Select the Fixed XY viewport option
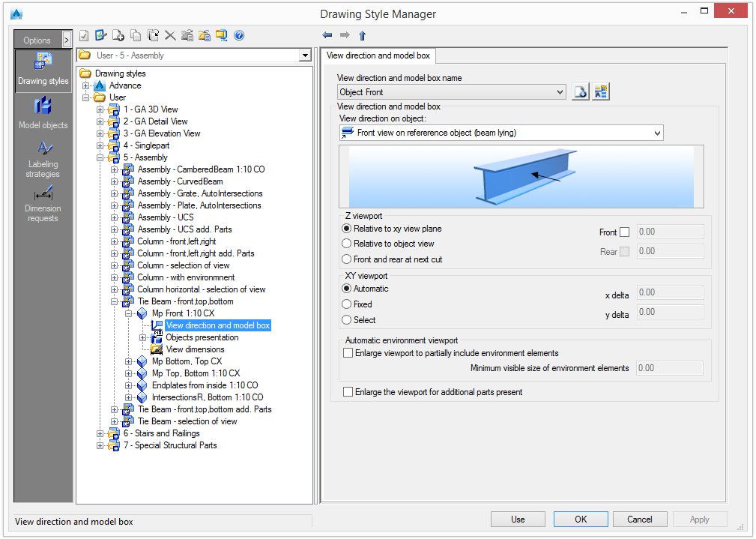 tap(346, 304)
